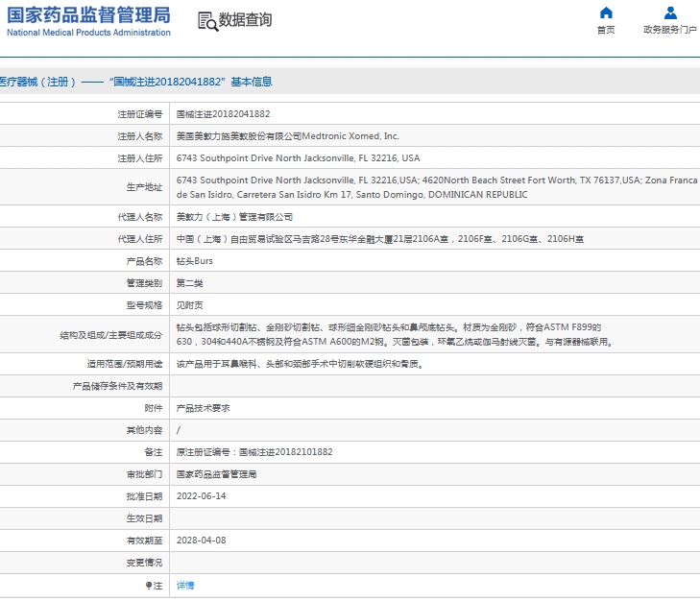Select expiry date 2028-04-08
Image resolution: width=700 pixels, height=601 pixels.
(202, 541)
